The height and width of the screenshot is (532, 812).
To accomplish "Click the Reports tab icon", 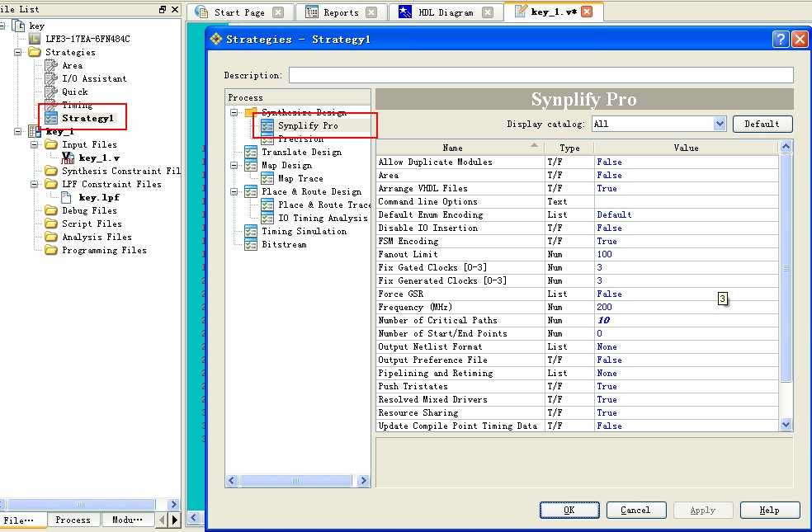I will click(x=312, y=12).
